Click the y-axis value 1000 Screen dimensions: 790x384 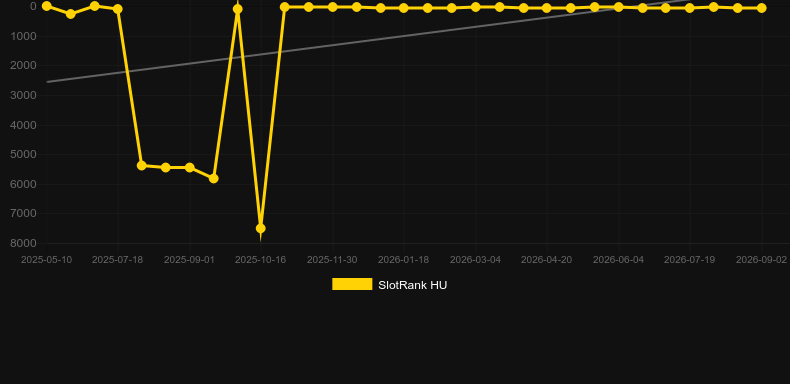23,36
